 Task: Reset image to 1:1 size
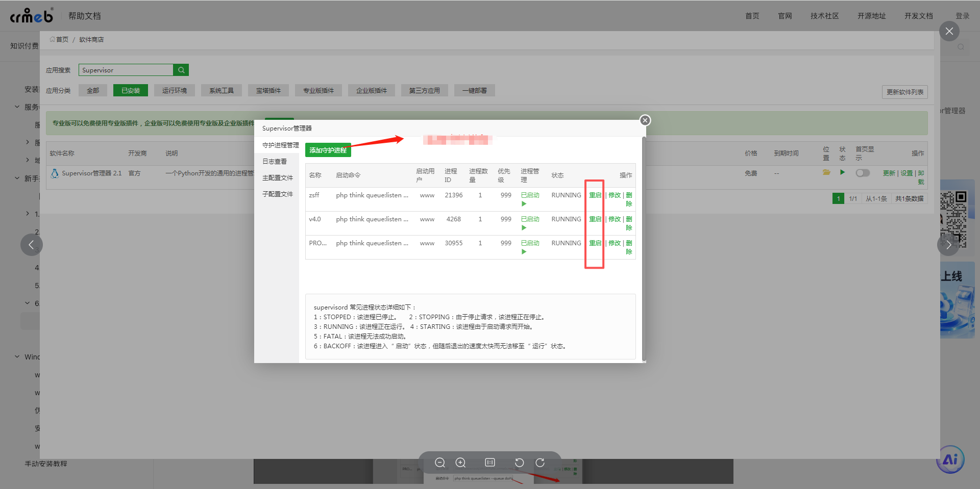click(490, 462)
